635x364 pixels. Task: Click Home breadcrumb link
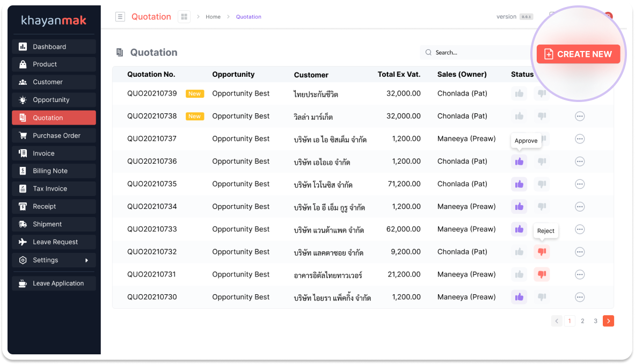213,17
